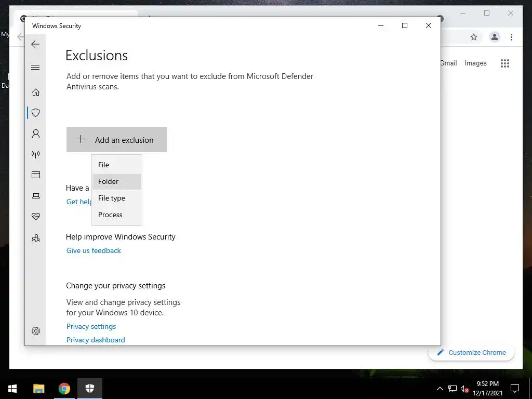Open Family options people icon
This screenshot has height=399, width=532.
pos(36,238)
